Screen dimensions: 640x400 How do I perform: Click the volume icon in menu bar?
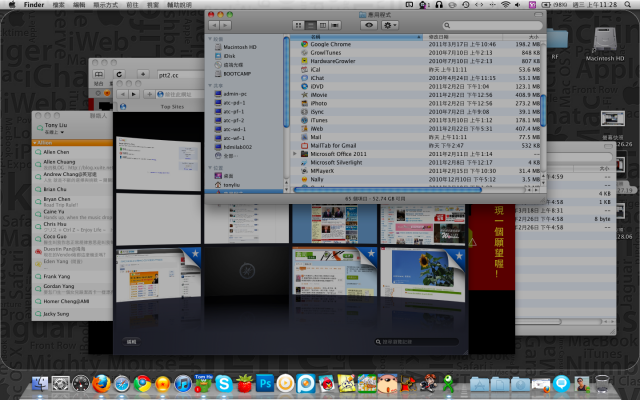click(518, 4)
